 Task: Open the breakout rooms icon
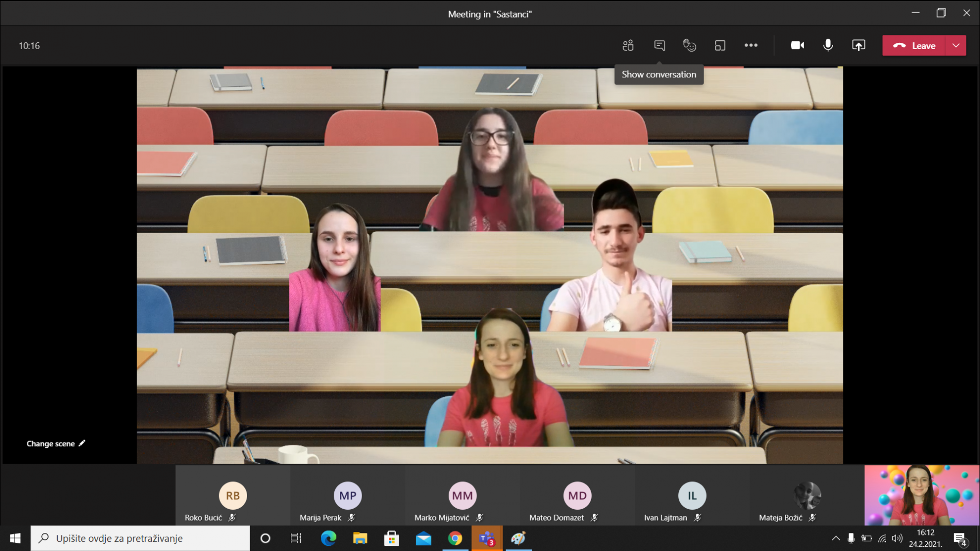point(720,45)
